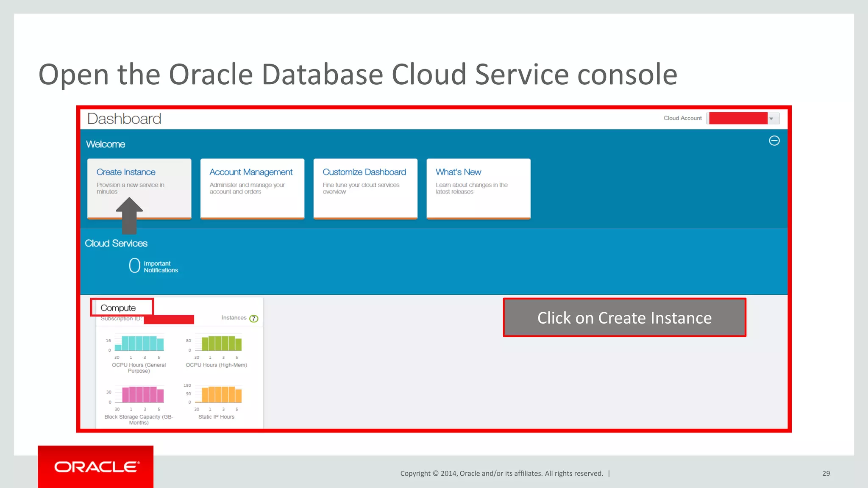Open the What's New card

point(479,189)
